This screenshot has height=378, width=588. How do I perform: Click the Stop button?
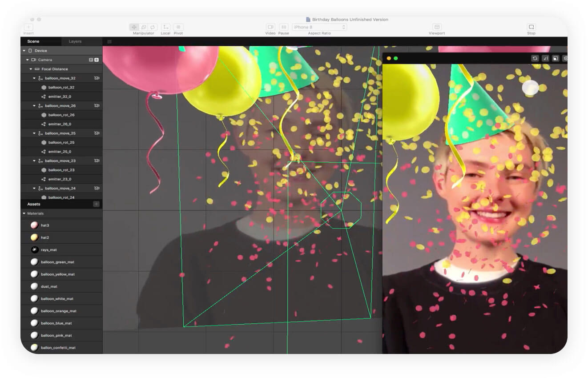click(531, 27)
